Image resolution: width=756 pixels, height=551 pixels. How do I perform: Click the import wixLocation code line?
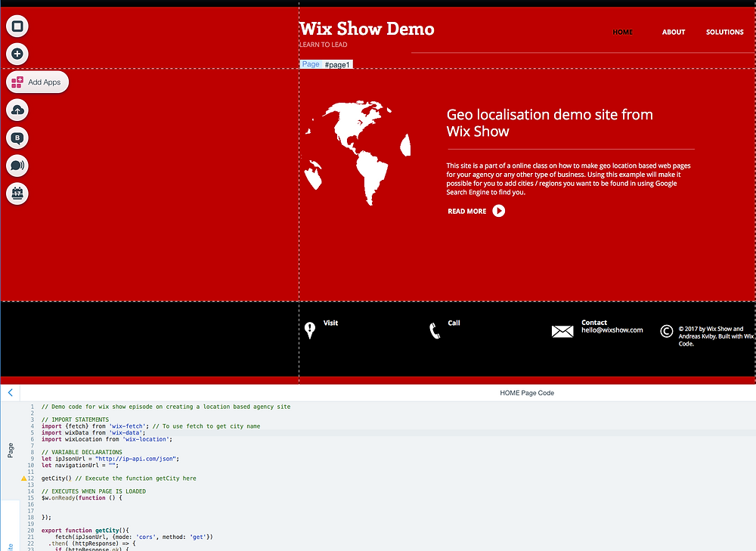[107, 439]
